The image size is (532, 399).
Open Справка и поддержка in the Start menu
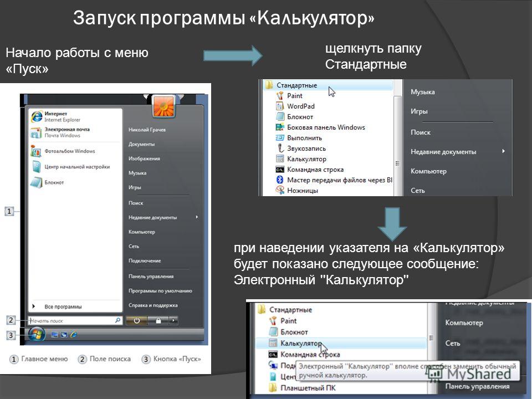153,305
